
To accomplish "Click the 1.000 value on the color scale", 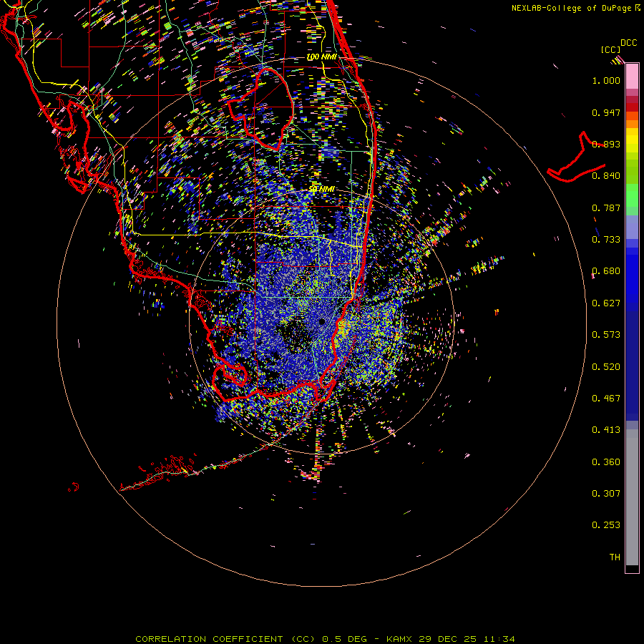I will (606, 80).
